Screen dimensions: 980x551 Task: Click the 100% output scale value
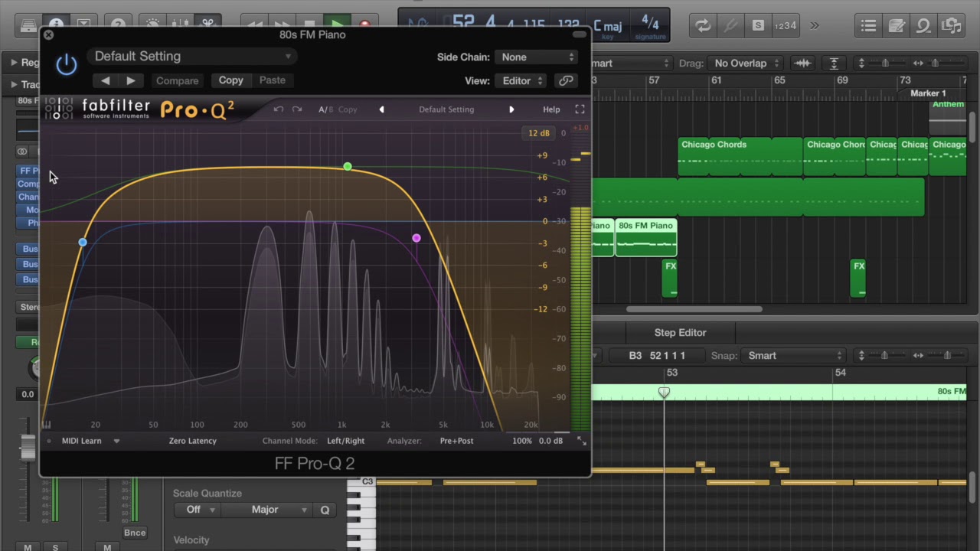pos(522,441)
